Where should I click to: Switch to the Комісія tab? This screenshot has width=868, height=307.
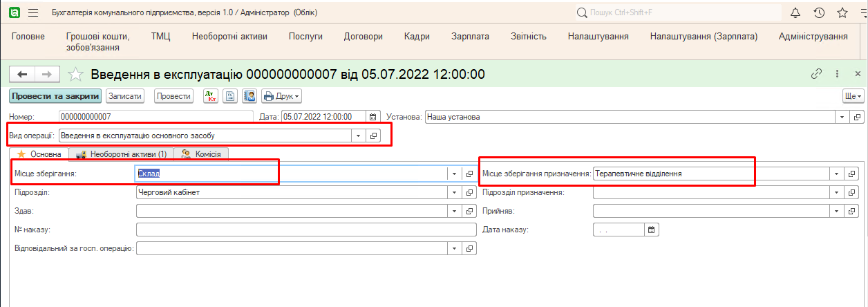(201, 154)
